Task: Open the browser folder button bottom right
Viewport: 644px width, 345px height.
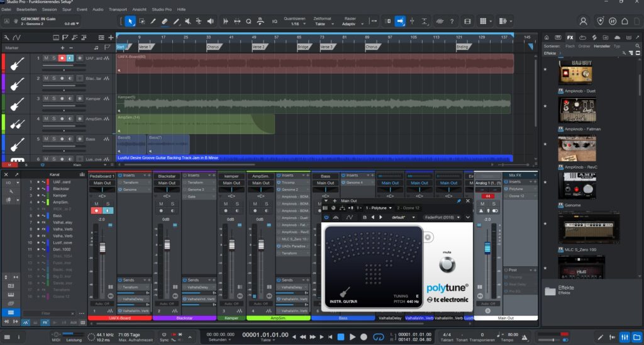Action: tap(636, 337)
